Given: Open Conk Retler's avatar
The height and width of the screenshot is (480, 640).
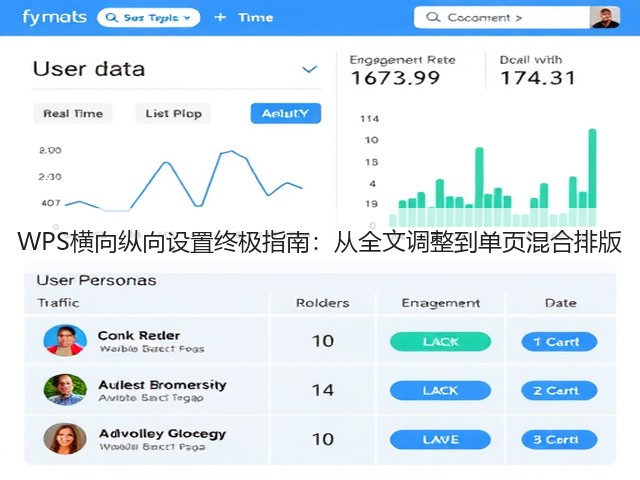Looking at the screenshot, I should pyautogui.click(x=65, y=340).
